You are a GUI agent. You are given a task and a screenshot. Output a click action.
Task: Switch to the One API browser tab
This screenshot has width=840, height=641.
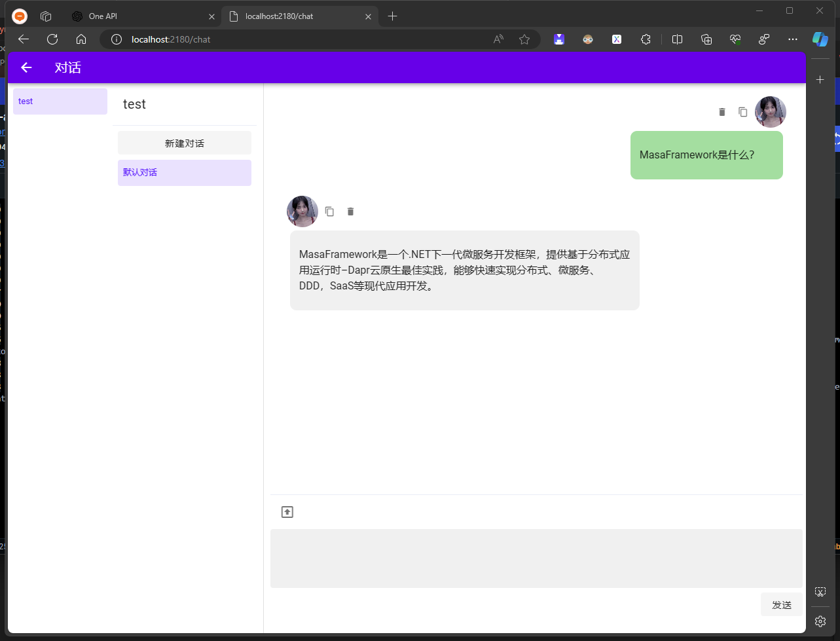pos(143,16)
